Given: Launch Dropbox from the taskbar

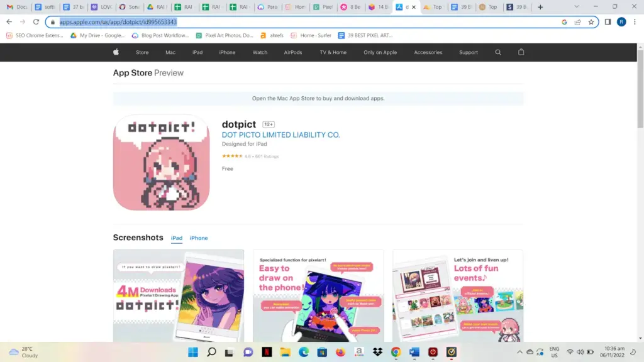Looking at the screenshot, I should tap(377, 352).
